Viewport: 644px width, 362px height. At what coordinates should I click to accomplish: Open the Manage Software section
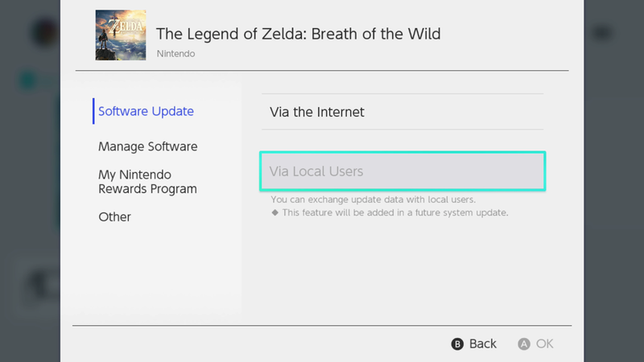(148, 146)
